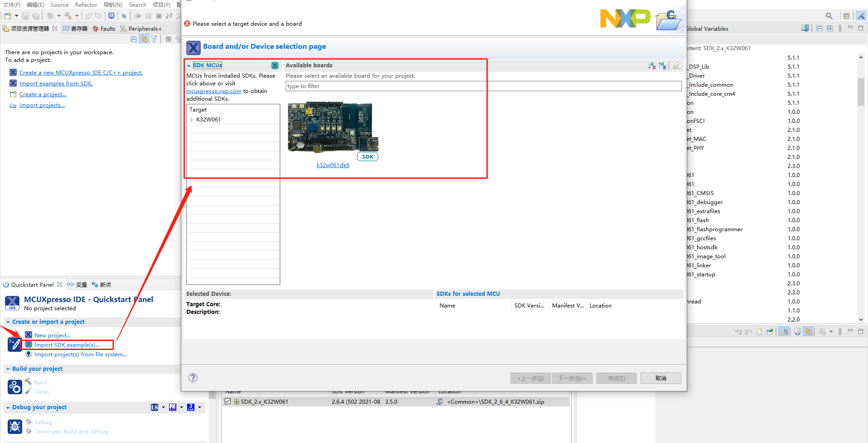
Task: Click the big gears Build section icon
Action: pos(15,387)
